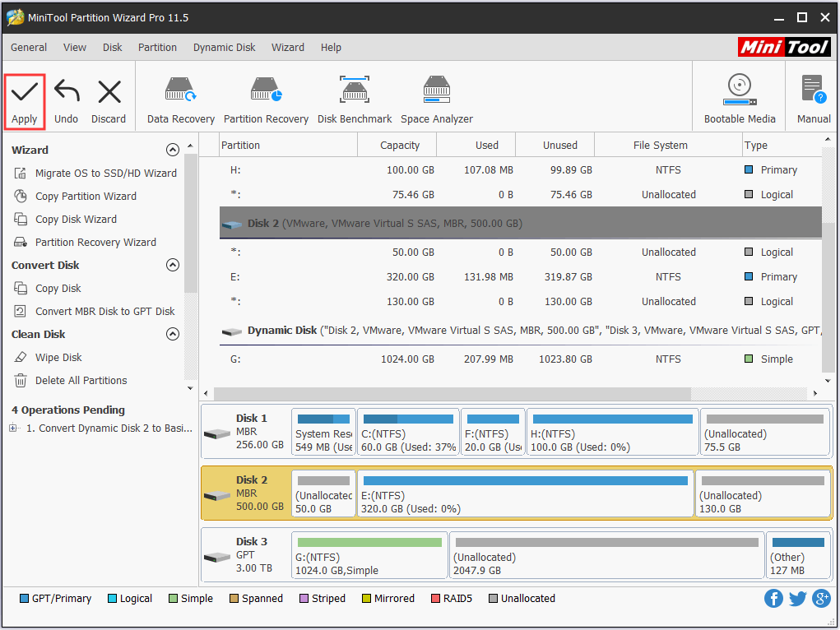
Task: Select C:(NTFS) partition block on Disk 1
Action: 408,433
